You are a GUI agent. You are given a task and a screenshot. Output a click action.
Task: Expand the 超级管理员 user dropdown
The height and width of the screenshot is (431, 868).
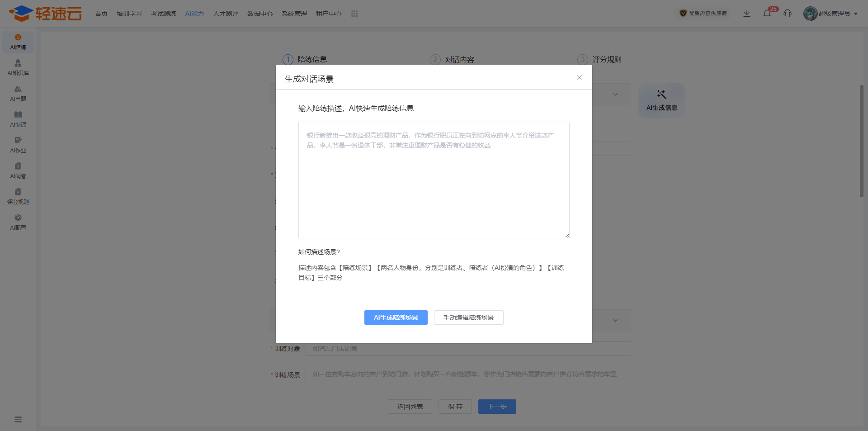pyautogui.click(x=831, y=14)
